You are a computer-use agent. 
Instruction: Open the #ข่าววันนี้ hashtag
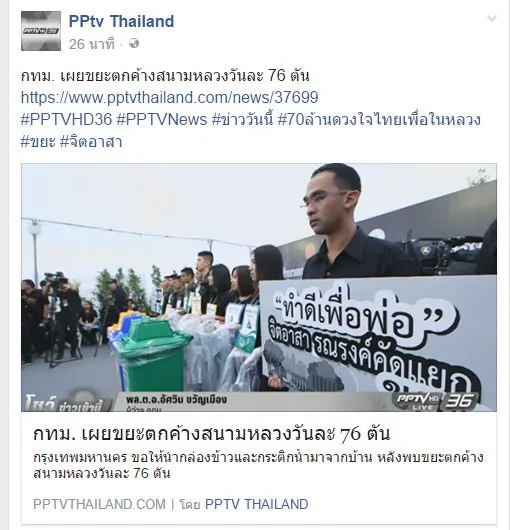coord(242,119)
